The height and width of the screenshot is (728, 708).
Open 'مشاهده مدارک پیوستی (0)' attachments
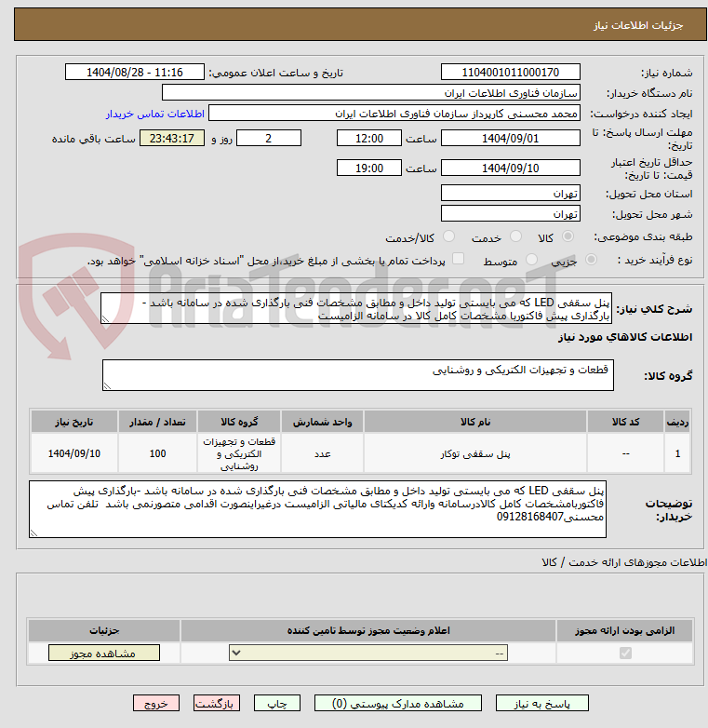click(397, 704)
